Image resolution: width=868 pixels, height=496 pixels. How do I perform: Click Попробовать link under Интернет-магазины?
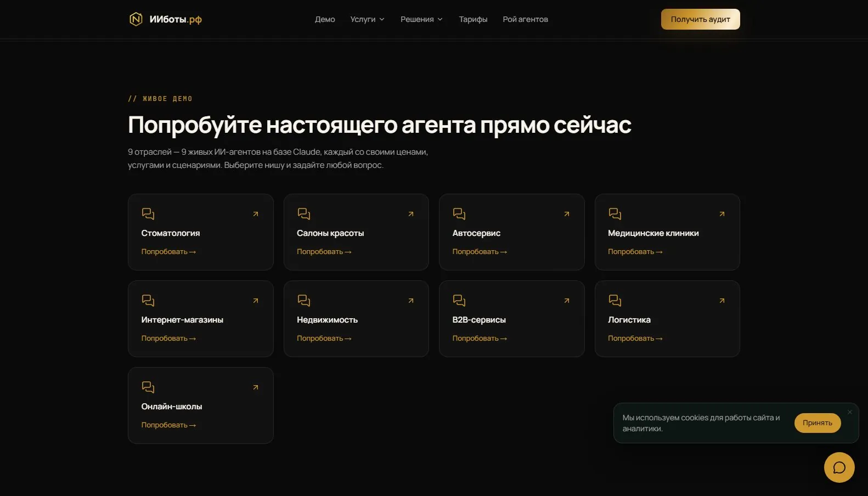tap(168, 339)
